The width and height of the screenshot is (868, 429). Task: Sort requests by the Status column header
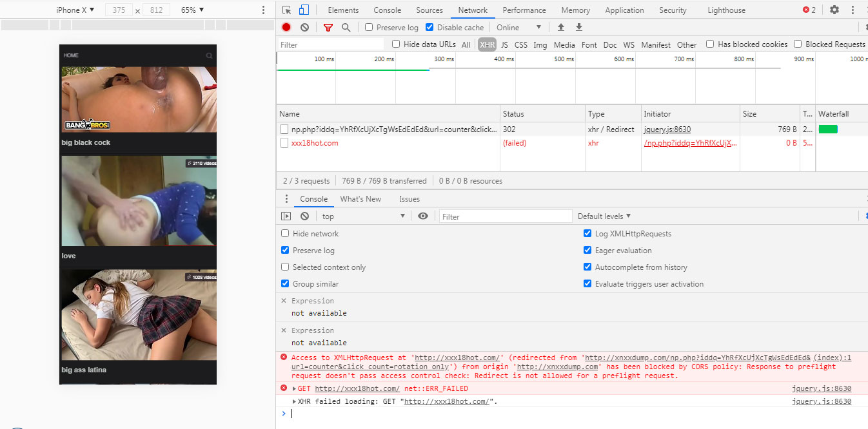[542, 113]
